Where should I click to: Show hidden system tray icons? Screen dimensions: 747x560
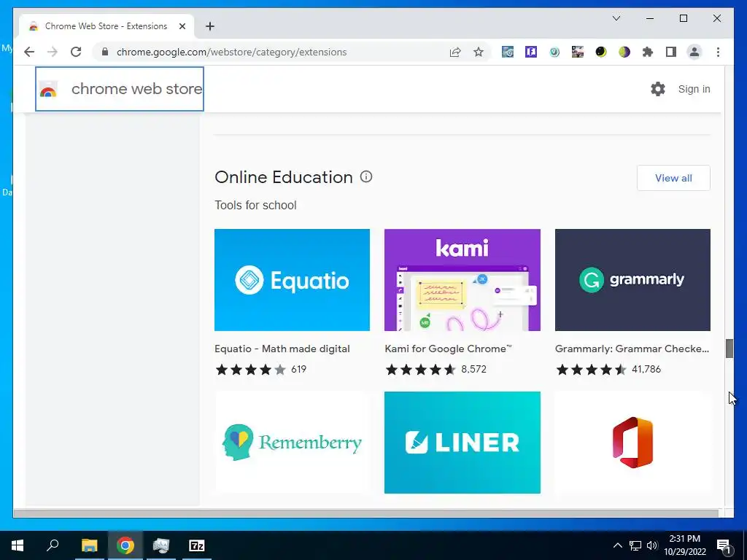(617, 545)
